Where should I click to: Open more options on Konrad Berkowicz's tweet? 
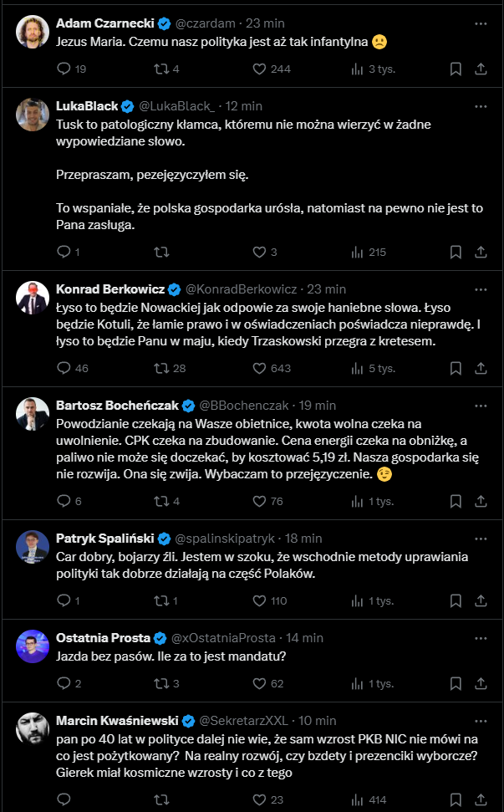tap(481, 289)
